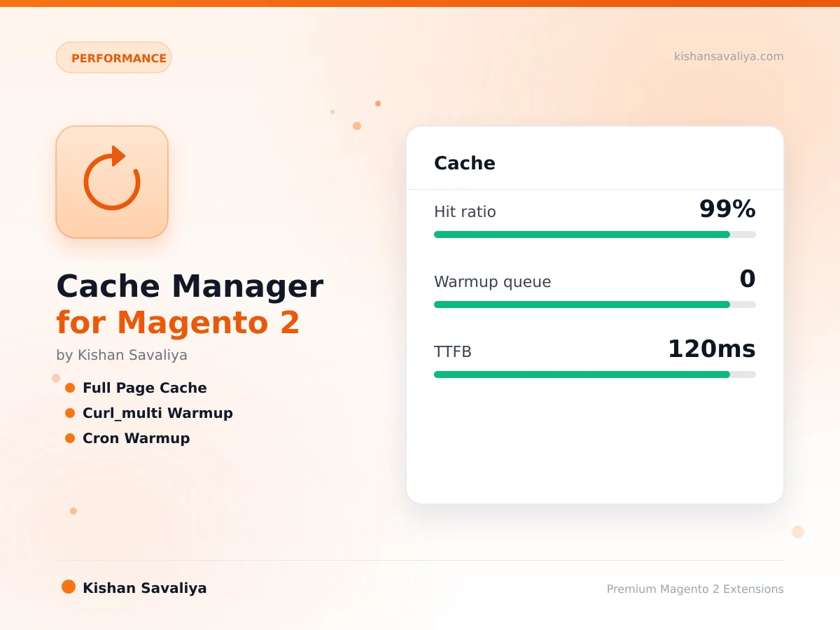Click Premium Magento 2 Extensions footer text
840x630 pixels.
pyautogui.click(x=695, y=589)
